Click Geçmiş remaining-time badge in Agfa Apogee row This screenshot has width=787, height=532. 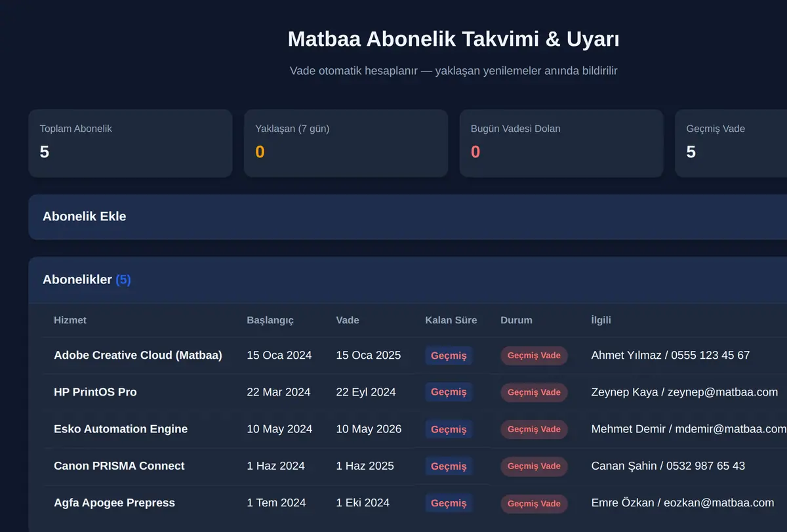tap(449, 503)
